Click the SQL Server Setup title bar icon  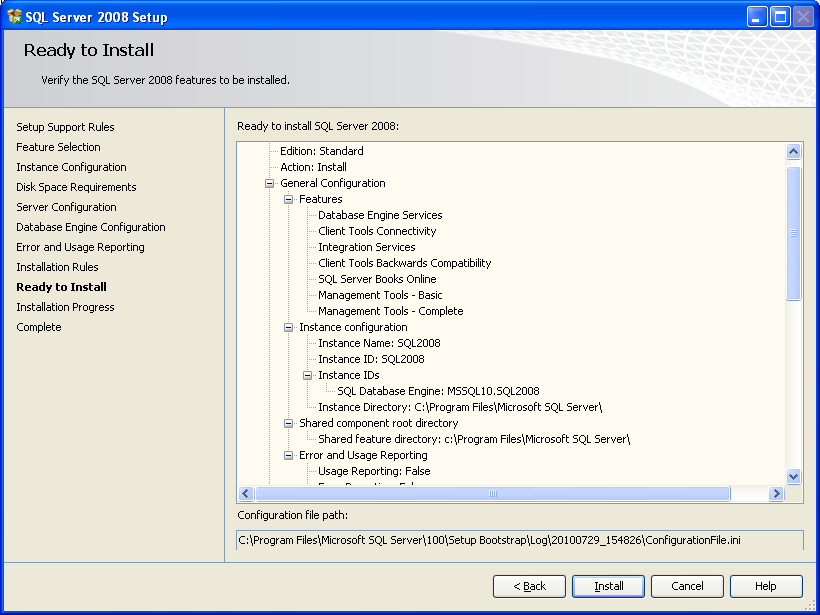[x=14, y=17]
